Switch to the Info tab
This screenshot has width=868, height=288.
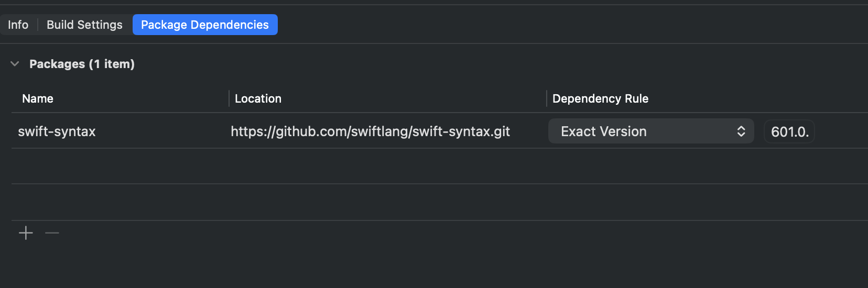tap(18, 25)
